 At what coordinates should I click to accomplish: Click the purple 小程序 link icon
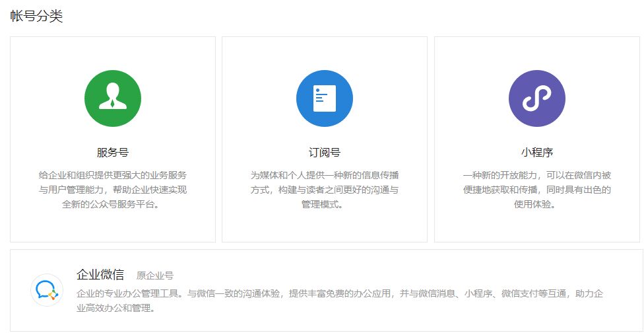click(537, 98)
